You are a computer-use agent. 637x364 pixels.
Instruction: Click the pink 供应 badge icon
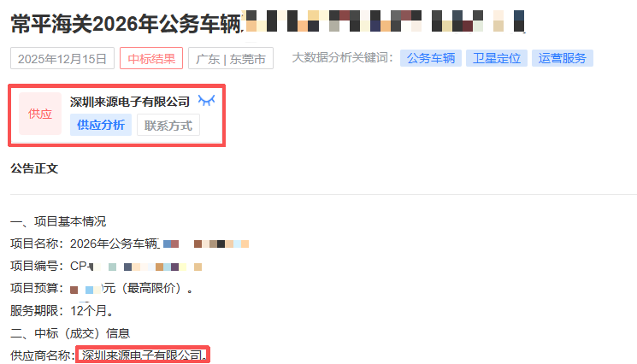click(x=40, y=114)
